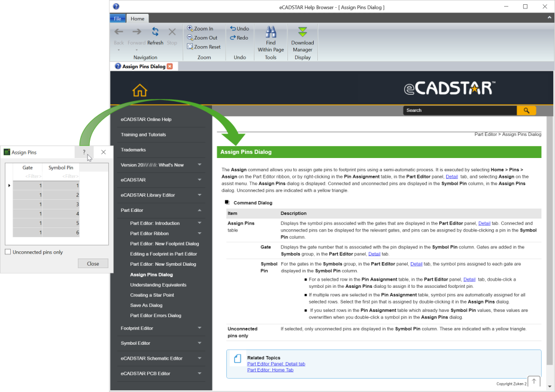Toggle Unconnected pins only checkbox
The height and width of the screenshot is (392, 555).
pos(8,252)
